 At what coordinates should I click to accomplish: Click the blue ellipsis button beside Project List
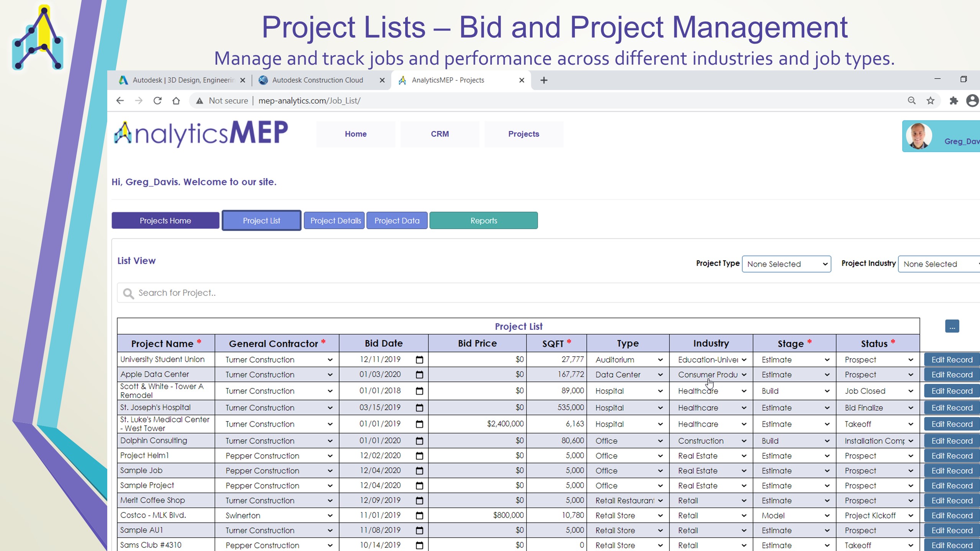coord(952,326)
